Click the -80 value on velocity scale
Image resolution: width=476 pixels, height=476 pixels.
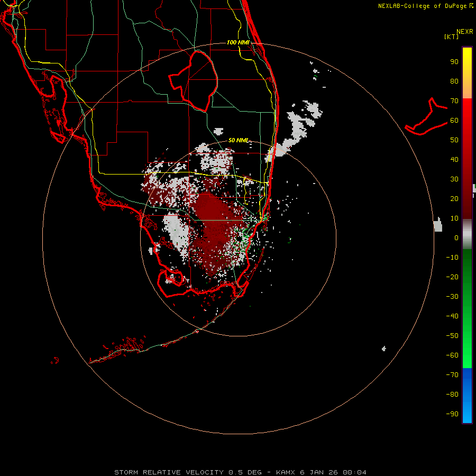pos(452,395)
